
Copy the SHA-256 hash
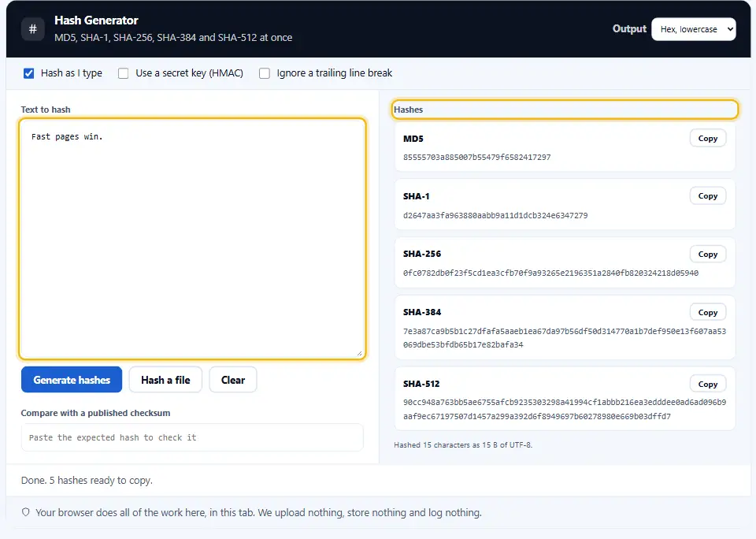708,255
